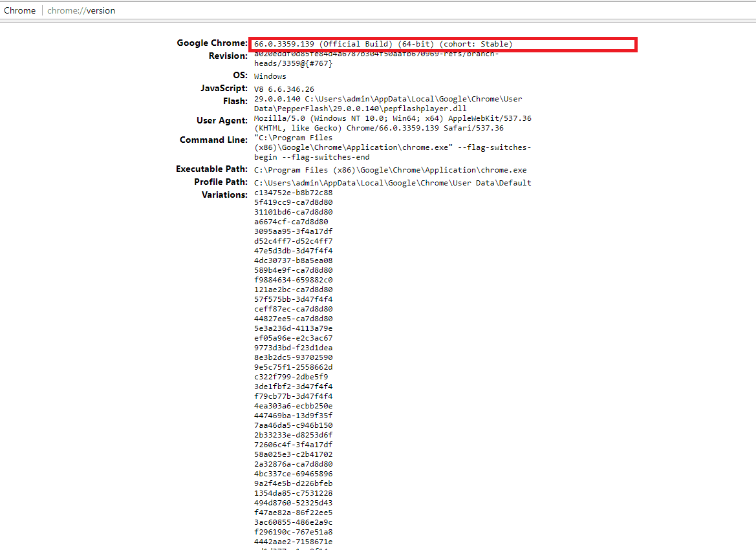Click the OS value Windows
The image size is (756, 550).
270,76
